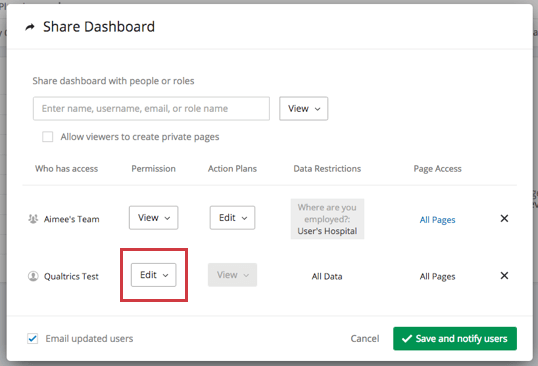Image resolution: width=538 pixels, height=366 pixels.
Task: Click the User's Hospital data restriction box
Action: tap(327, 219)
